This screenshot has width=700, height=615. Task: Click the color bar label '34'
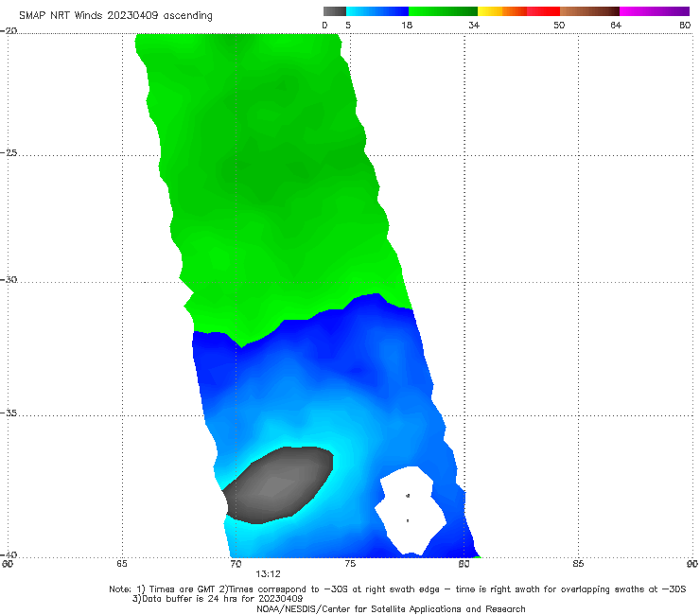pos(474,26)
